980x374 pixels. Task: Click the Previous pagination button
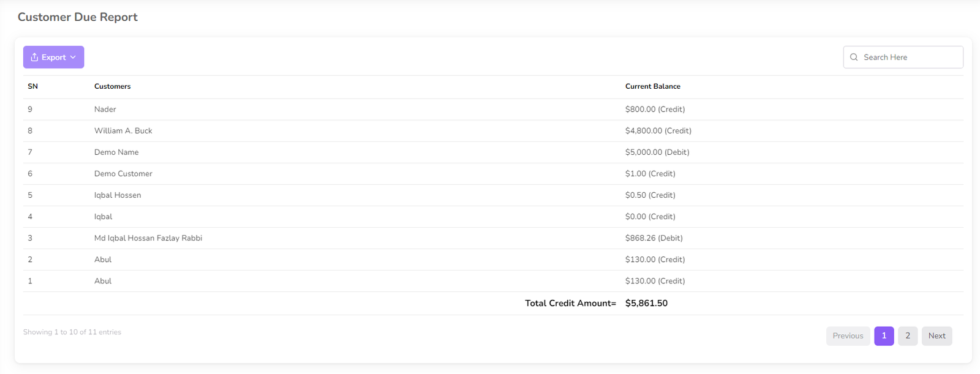(x=848, y=335)
